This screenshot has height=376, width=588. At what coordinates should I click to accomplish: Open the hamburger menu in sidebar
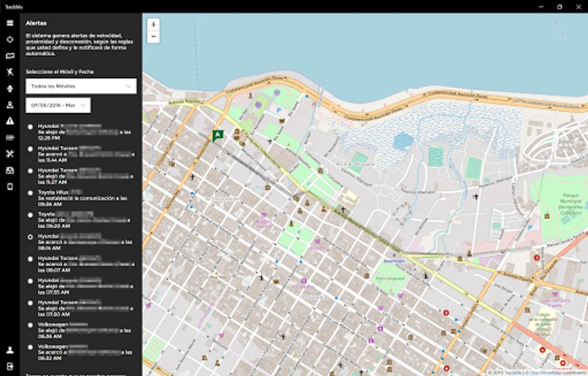(10, 23)
